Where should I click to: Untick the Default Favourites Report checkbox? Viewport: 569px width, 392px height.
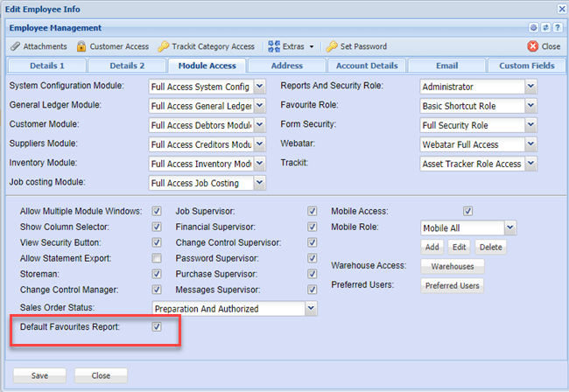pos(157,327)
